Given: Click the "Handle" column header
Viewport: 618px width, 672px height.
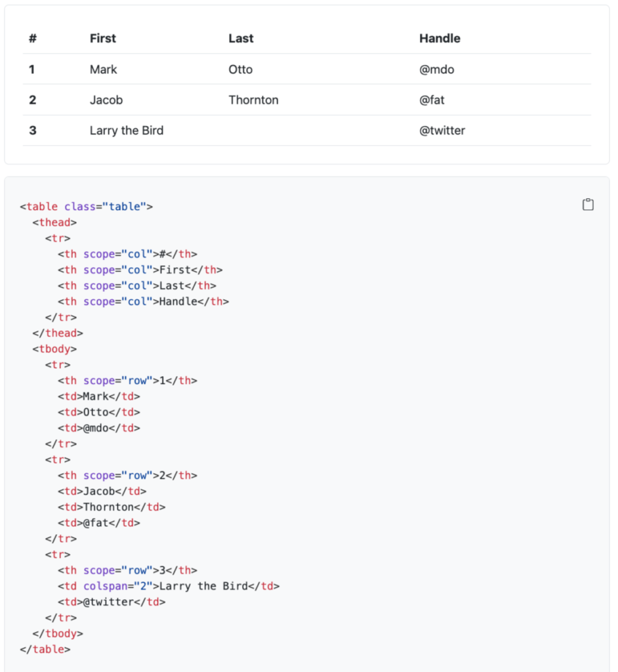Looking at the screenshot, I should (440, 39).
